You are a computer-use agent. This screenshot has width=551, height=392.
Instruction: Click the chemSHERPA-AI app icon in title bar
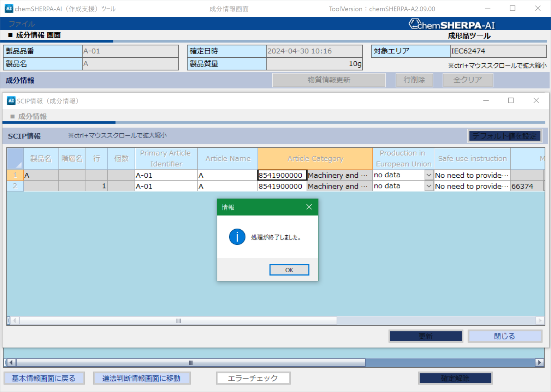pos(9,9)
